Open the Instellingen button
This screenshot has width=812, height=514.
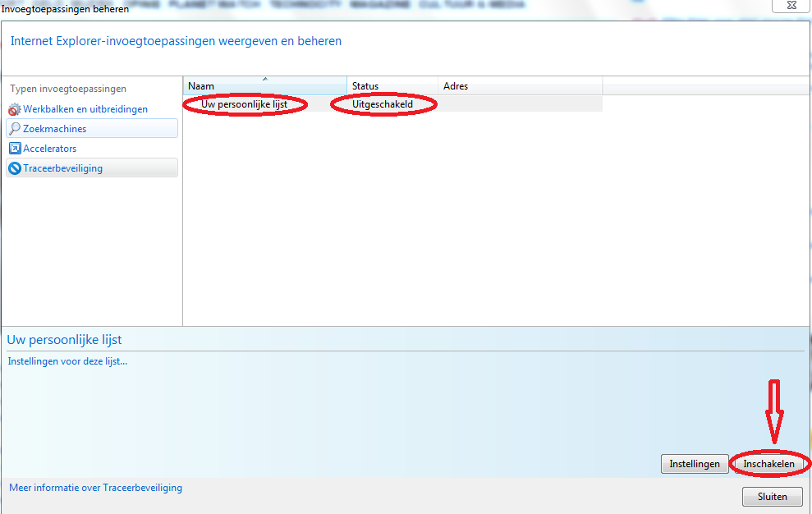pyautogui.click(x=695, y=464)
